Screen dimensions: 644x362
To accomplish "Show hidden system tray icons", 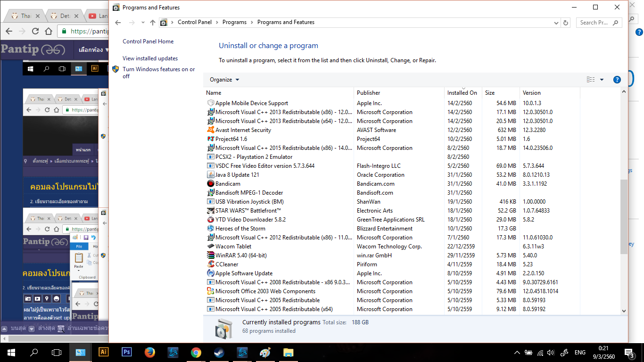I will point(517,353).
